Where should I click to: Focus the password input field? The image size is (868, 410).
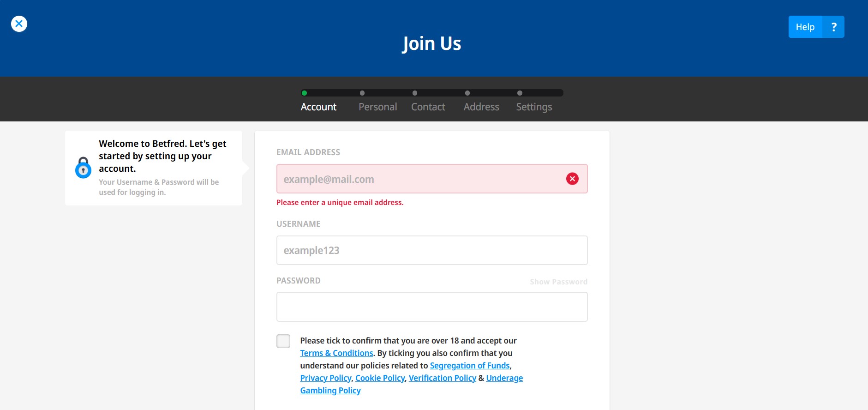(x=432, y=307)
